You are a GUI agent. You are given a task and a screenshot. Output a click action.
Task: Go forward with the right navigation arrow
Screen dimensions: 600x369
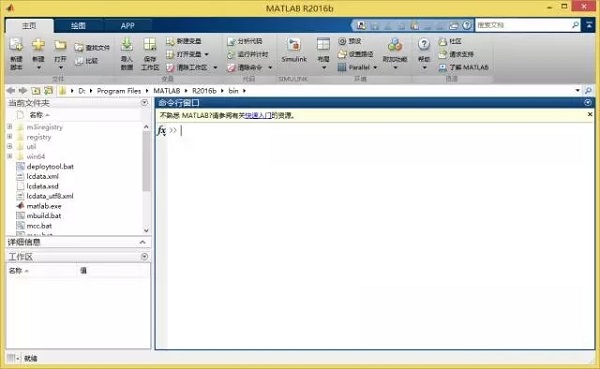[x=23, y=91]
